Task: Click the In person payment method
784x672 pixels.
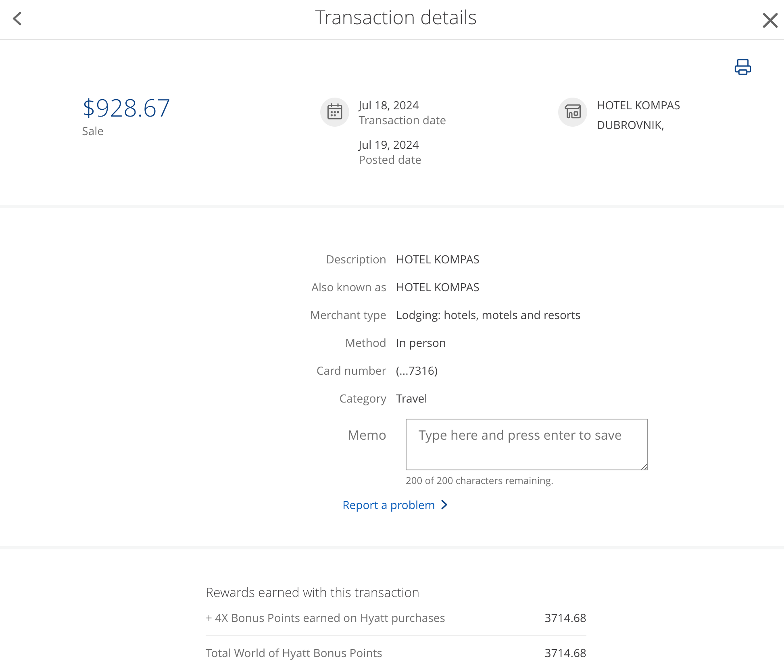Action: [x=421, y=343]
